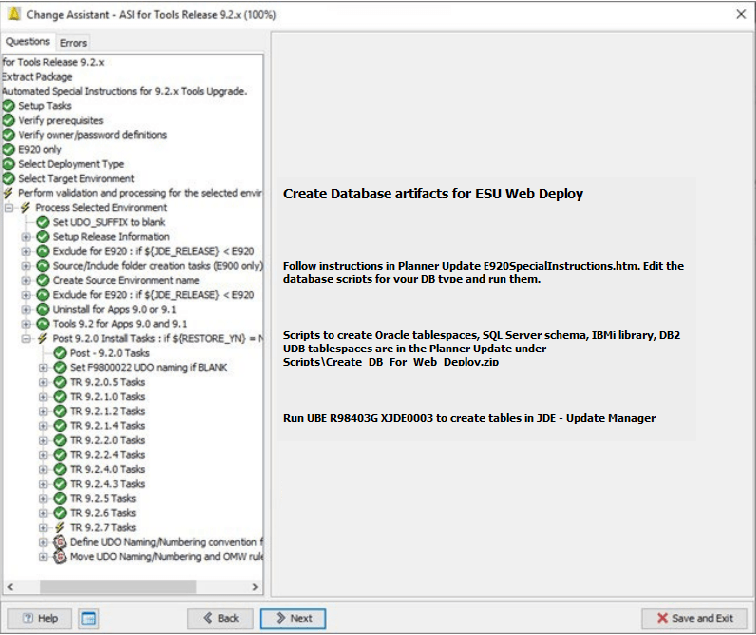This screenshot has width=756, height=635.
Task: Click the tree scrollbar right arrow
Action: [255, 587]
